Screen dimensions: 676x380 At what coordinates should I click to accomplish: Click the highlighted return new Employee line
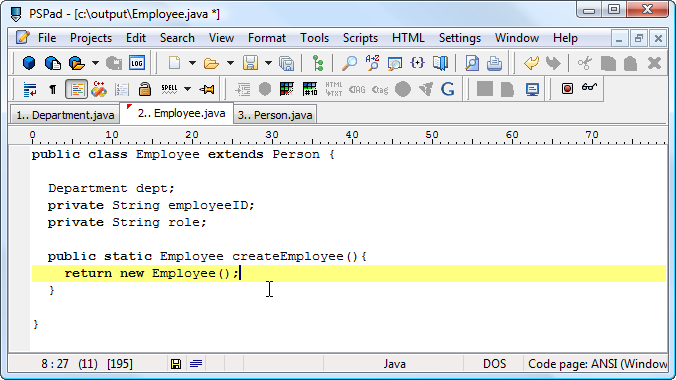pos(349,273)
